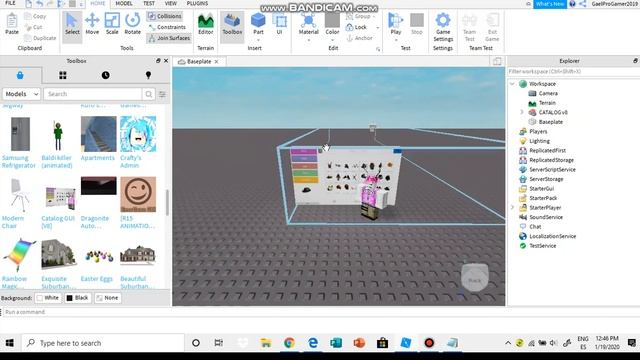
Task: Click the What's New button
Action: 549,4
